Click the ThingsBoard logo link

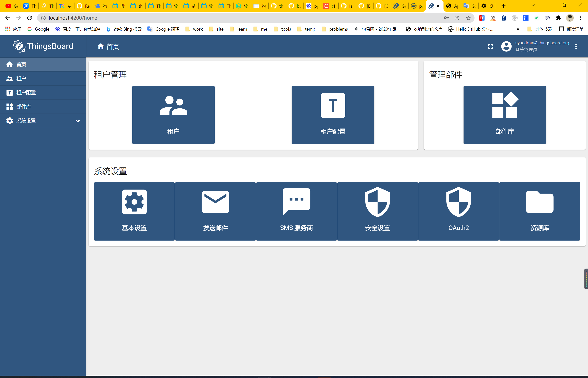pos(43,46)
